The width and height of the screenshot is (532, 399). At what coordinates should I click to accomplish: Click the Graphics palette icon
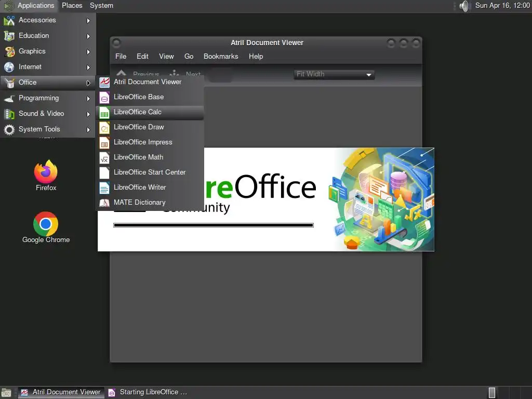click(9, 51)
